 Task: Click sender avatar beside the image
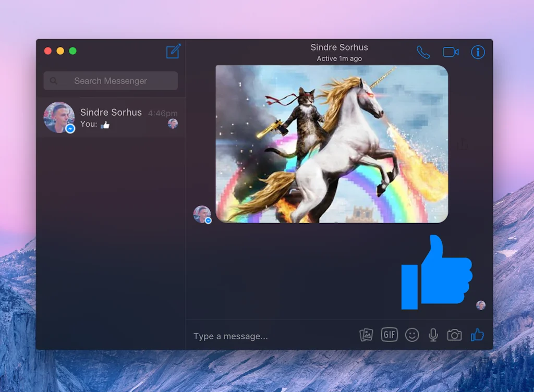(202, 214)
